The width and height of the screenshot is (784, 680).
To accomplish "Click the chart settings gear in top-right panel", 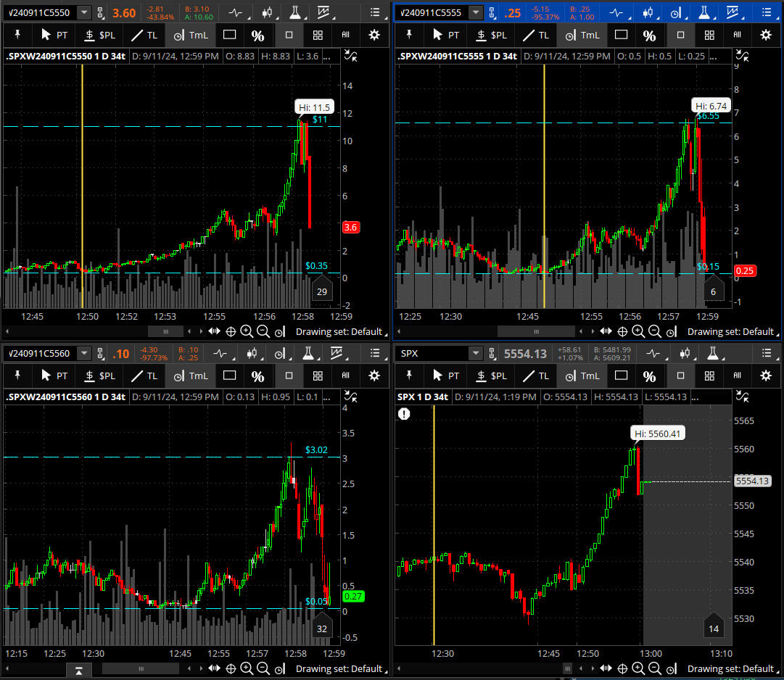I will coord(766,35).
